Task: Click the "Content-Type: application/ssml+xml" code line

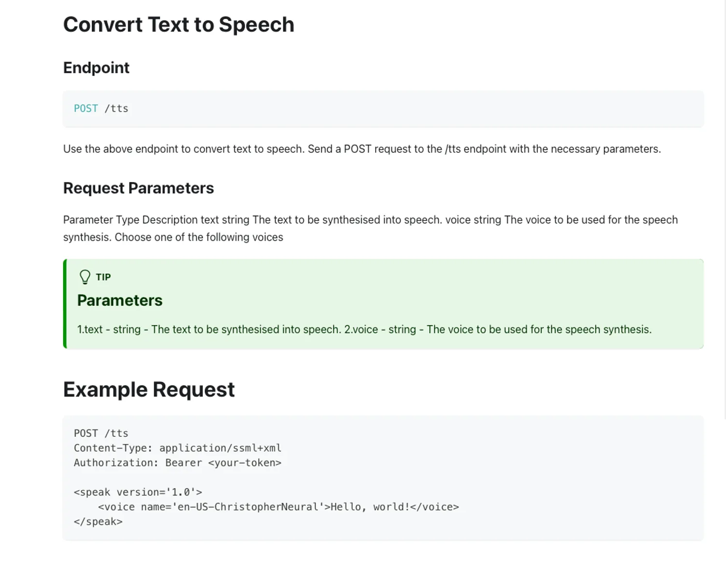Action: pyautogui.click(x=178, y=448)
